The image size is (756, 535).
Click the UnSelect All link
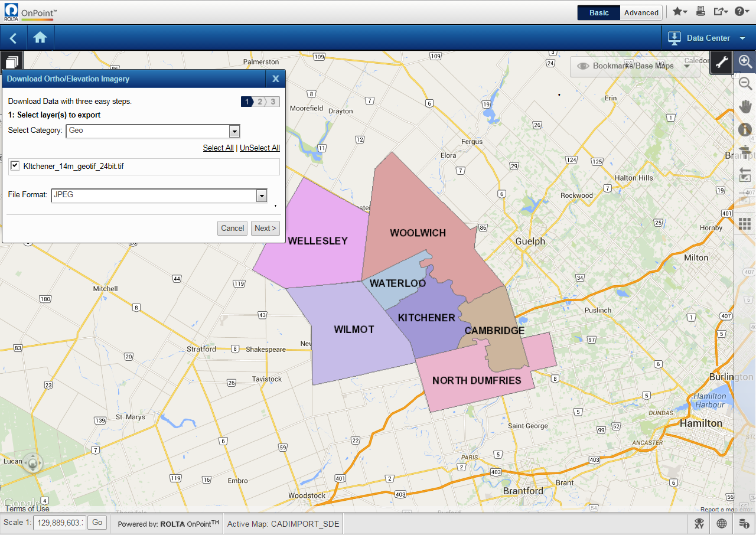pos(259,148)
